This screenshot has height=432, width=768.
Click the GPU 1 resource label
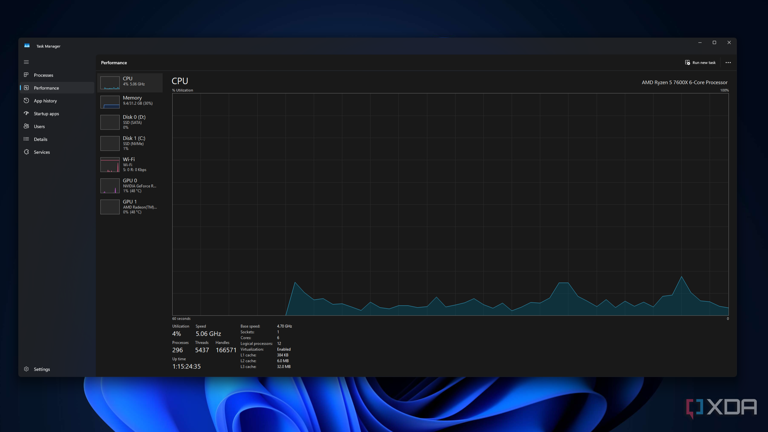[x=130, y=202]
